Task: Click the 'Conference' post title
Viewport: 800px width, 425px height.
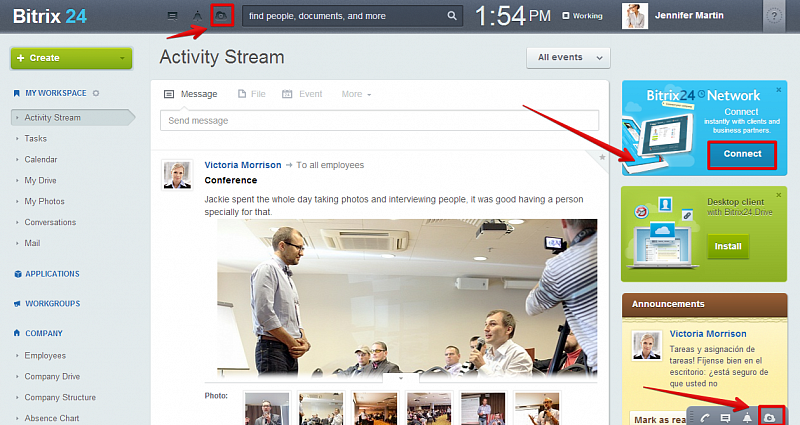Action: (x=231, y=180)
